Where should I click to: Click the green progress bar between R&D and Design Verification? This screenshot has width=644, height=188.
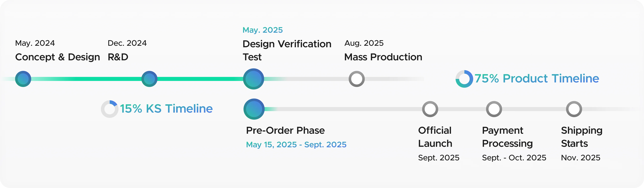(200, 79)
